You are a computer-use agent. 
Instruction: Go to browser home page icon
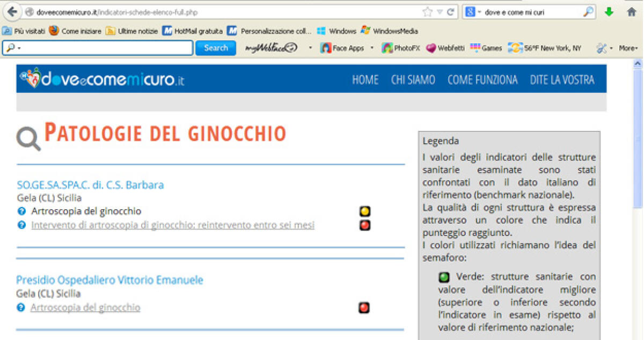(x=632, y=12)
